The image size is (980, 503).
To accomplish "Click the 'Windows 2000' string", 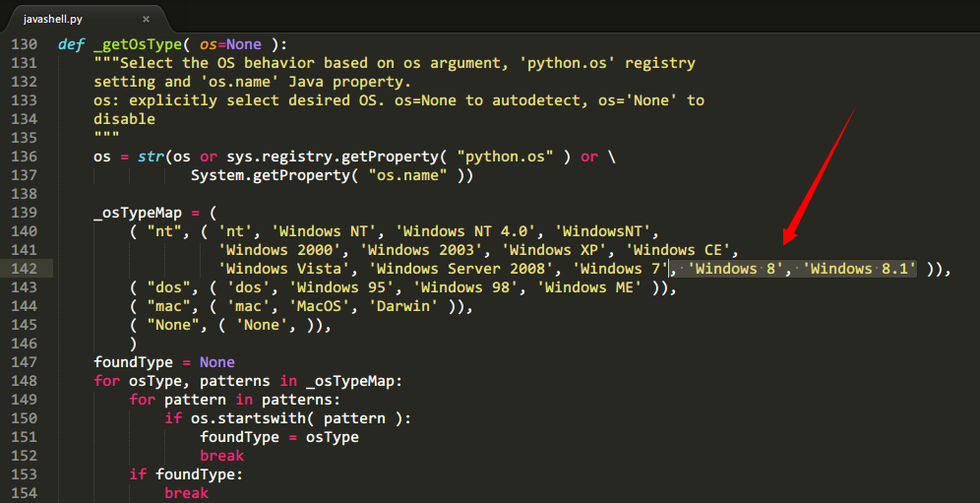I will click(279, 250).
